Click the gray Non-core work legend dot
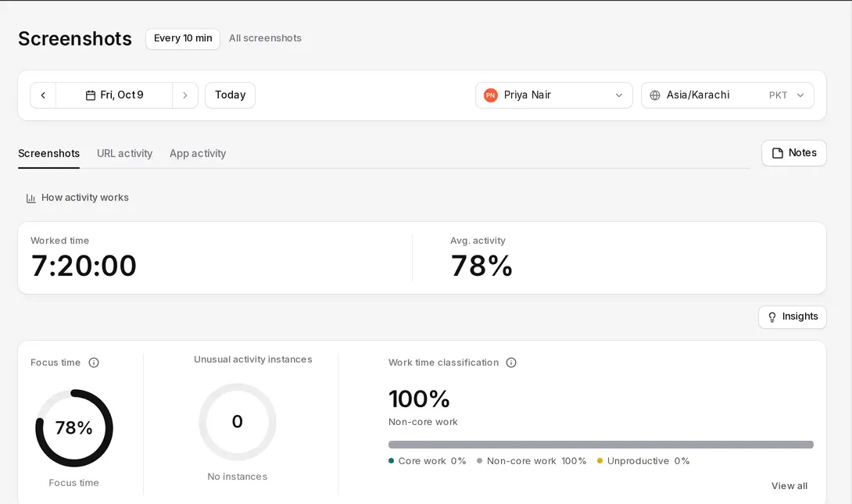 point(479,461)
